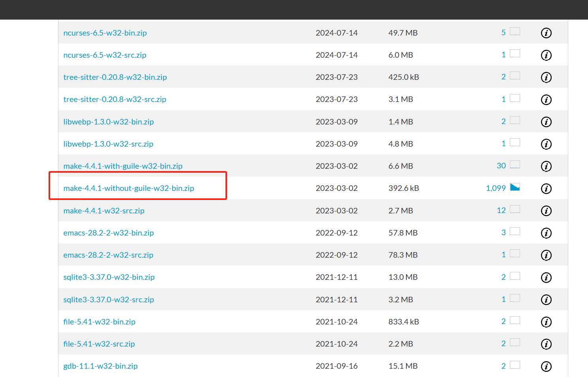Open info icon for emacs-28.2-2-w32-bin.zip
This screenshot has height=377, width=588.
[546, 233]
